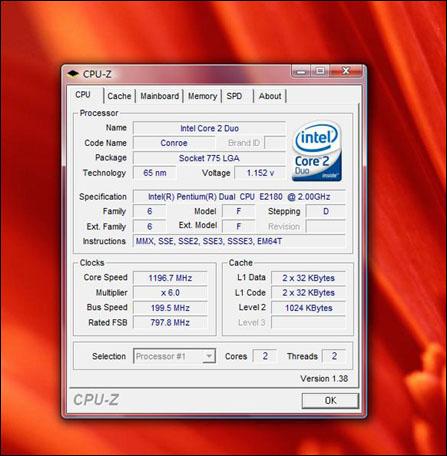Click the L1 Data value 2 x 32 KBytes

point(308,278)
